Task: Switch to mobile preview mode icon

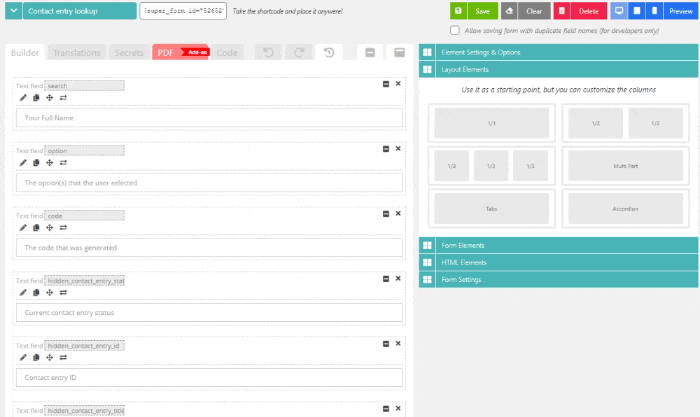Action: pyautogui.click(x=654, y=11)
